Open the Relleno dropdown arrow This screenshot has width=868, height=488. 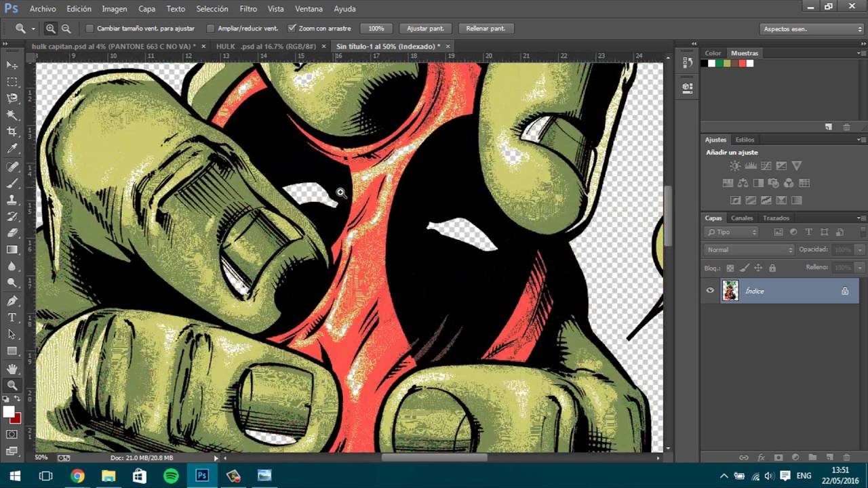click(x=860, y=268)
